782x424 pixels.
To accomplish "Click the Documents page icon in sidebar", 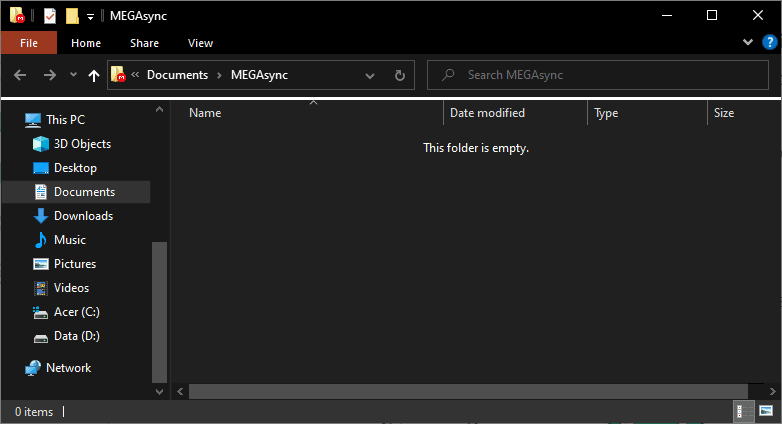I will [40, 192].
